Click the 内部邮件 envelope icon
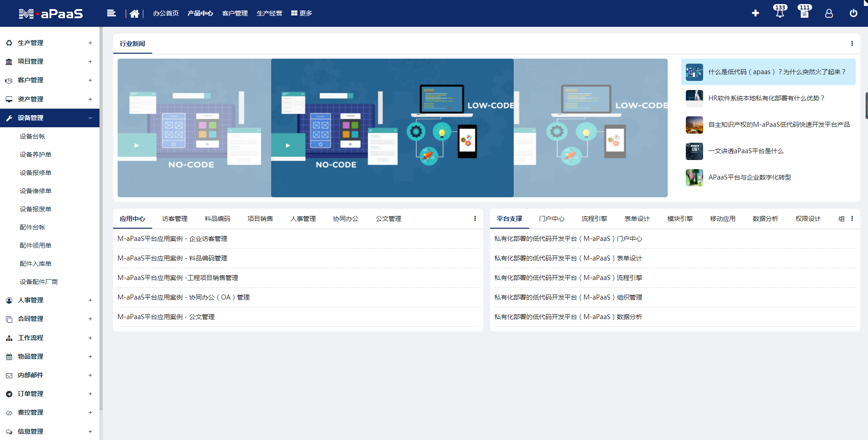Screen dimensions: 868x440 (x=9, y=375)
